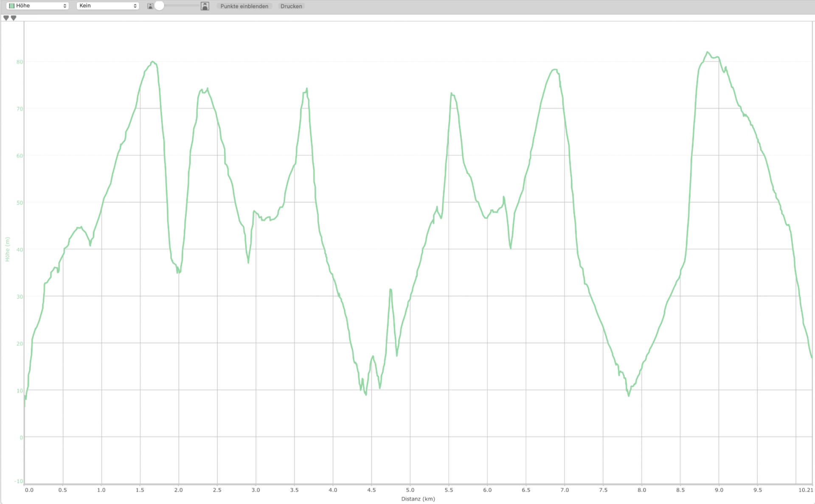Click the left range marker triangle
Viewport: 815px width, 504px height.
[x=6, y=18]
